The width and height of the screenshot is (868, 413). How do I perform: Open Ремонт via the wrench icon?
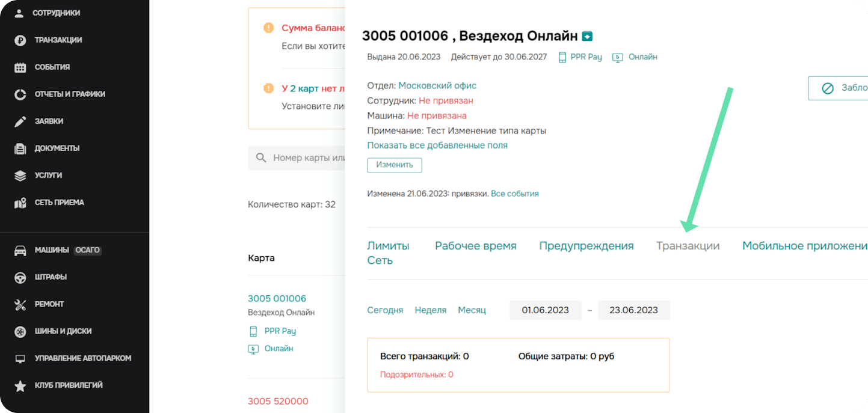tap(20, 305)
